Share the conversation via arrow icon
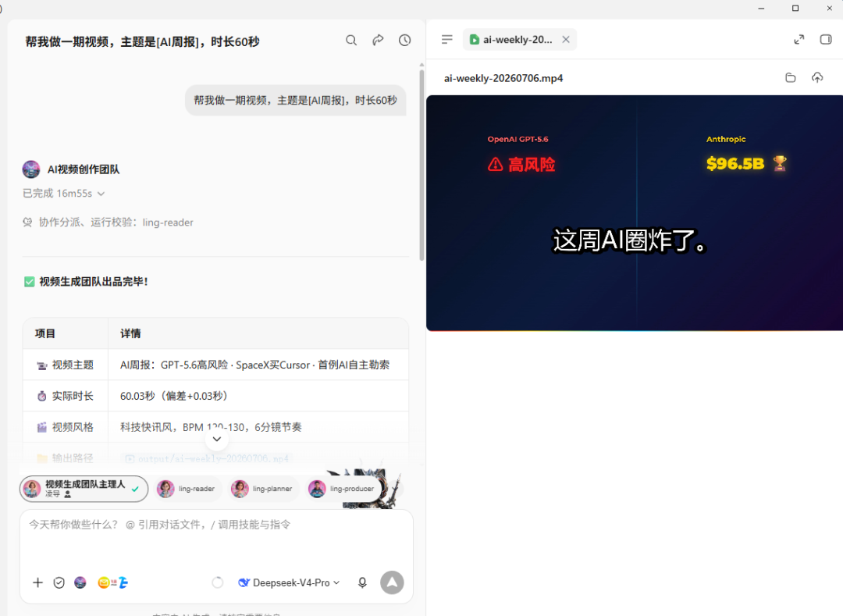This screenshot has height=616, width=843. pyautogui.click(x=378, y=41)
